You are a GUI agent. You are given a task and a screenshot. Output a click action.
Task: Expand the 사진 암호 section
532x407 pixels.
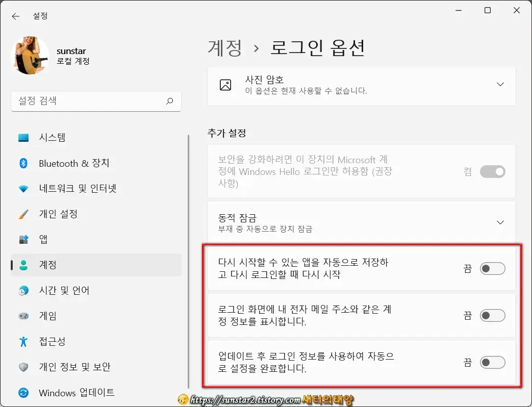500,85
